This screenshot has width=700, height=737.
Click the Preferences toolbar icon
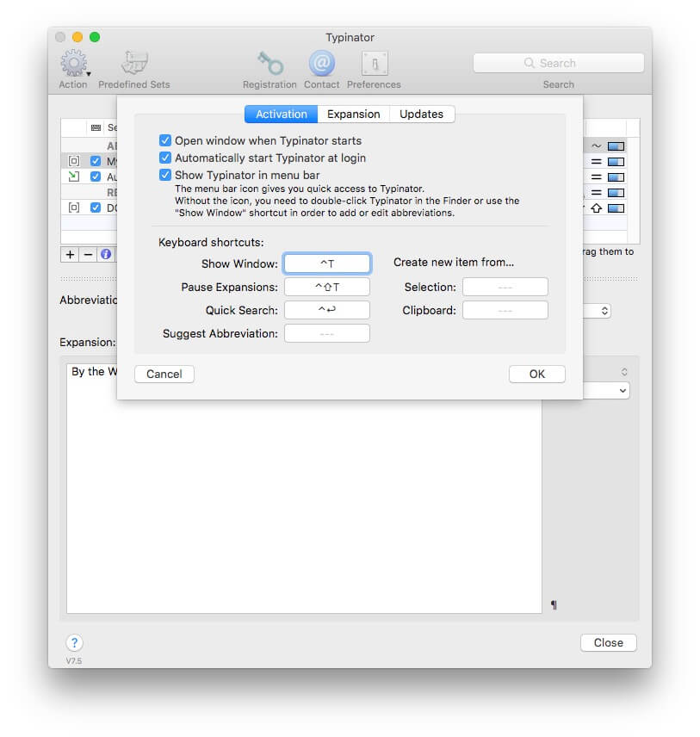click(x=374, y=65)
